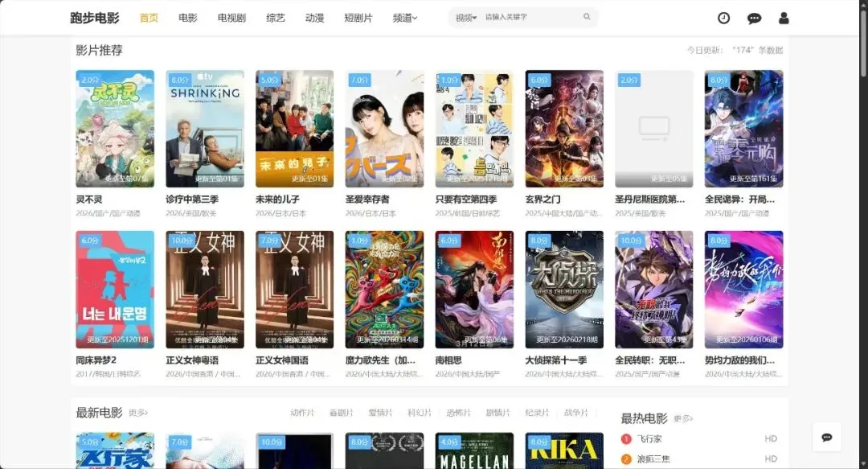Open the 同床异梦2 poster thumbnail
Screen dimensions: 868x469
(115, 290)
